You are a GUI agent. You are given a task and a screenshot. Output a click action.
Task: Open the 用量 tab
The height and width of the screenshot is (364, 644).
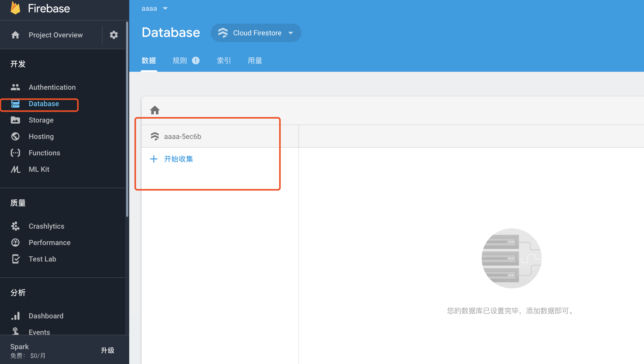point(255,60)
